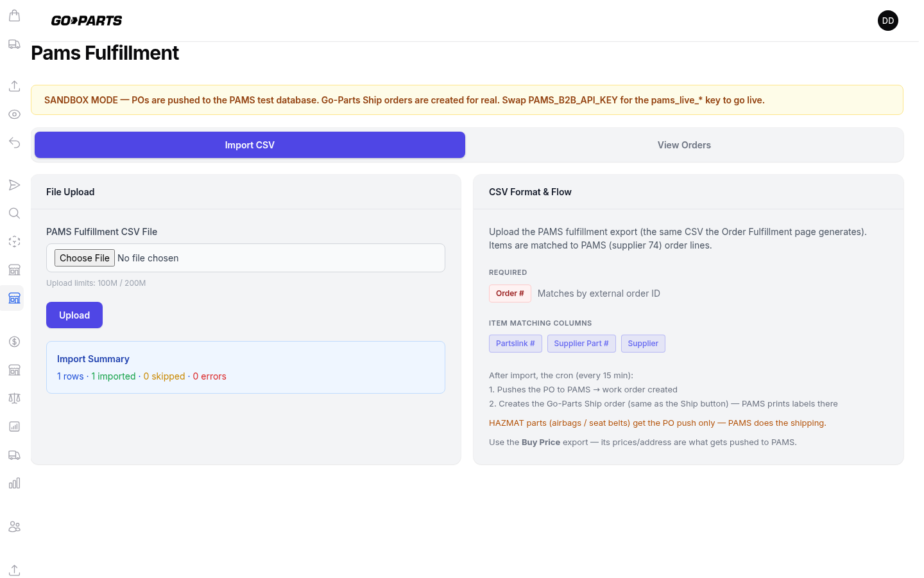Image resolution: width=924 pixels, height=578 pixels.
Task: Open the balance scales sidebar icon
Action: point(14,398)
